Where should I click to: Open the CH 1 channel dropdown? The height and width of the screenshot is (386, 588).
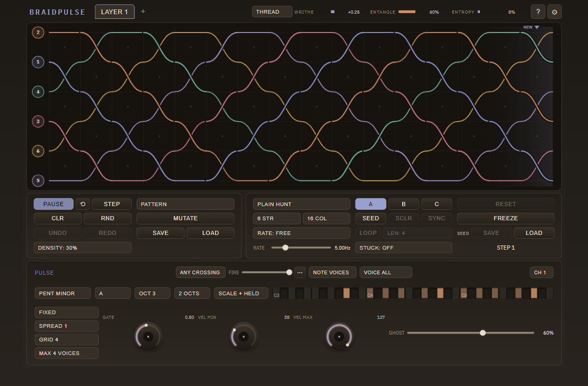click(x=541, y=272)
